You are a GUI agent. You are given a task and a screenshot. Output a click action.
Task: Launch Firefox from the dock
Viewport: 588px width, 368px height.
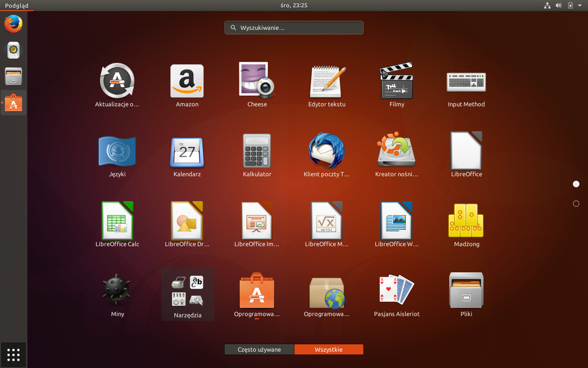(13, 24)
